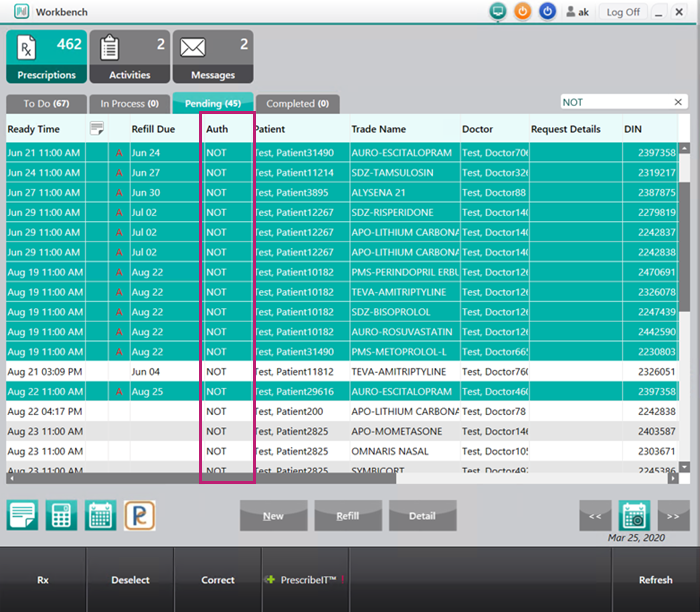The width and height of the screenshot is (700, 612).
Task: Click the orange power icon
Action: click(522, 11)
